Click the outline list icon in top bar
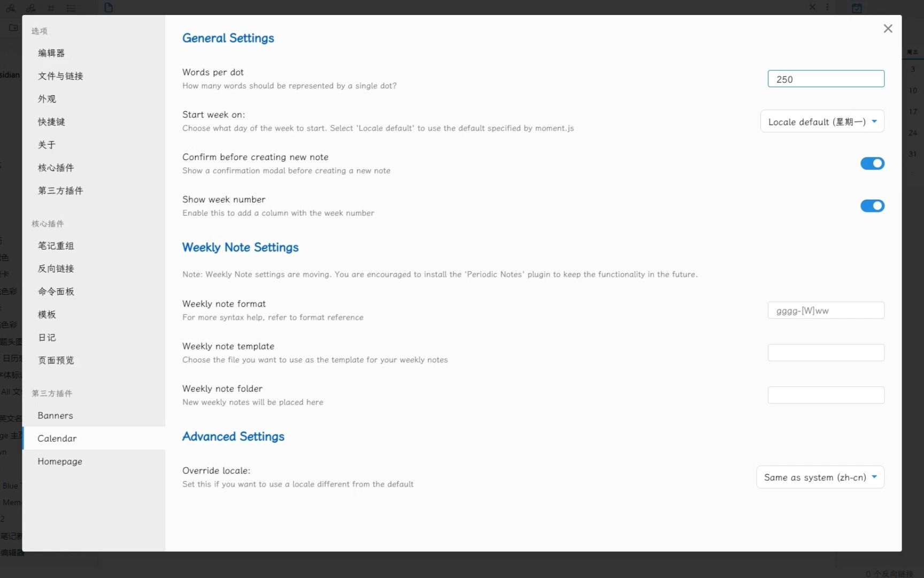The image size is (924, 578). click(71, 8)
